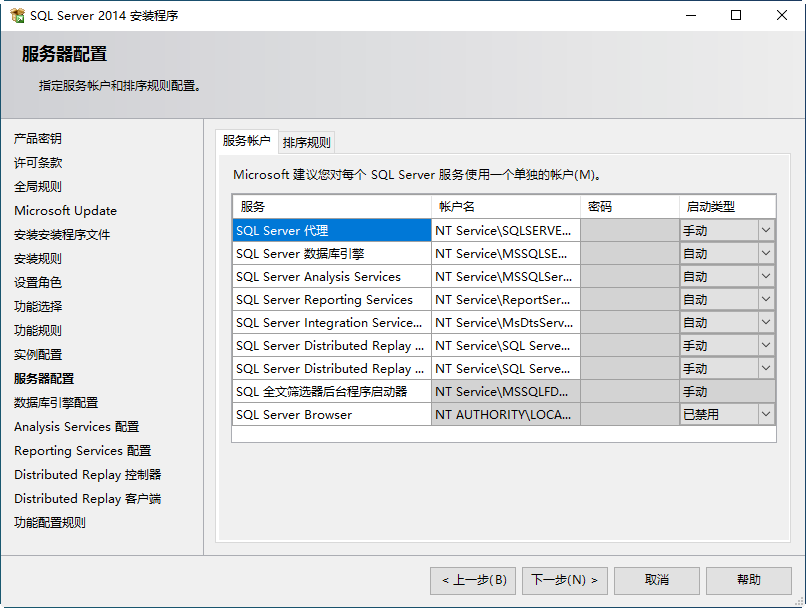Image resolution: width=806 pixels, height=608 pixels.
Task: Open startup type dropdown for Integration Services
Action: click(x=766, y=322)
